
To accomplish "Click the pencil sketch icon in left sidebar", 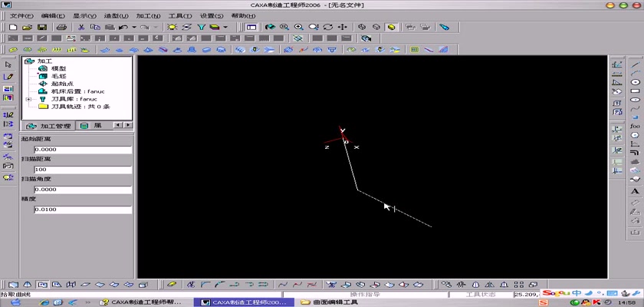I will click(8, 77).
